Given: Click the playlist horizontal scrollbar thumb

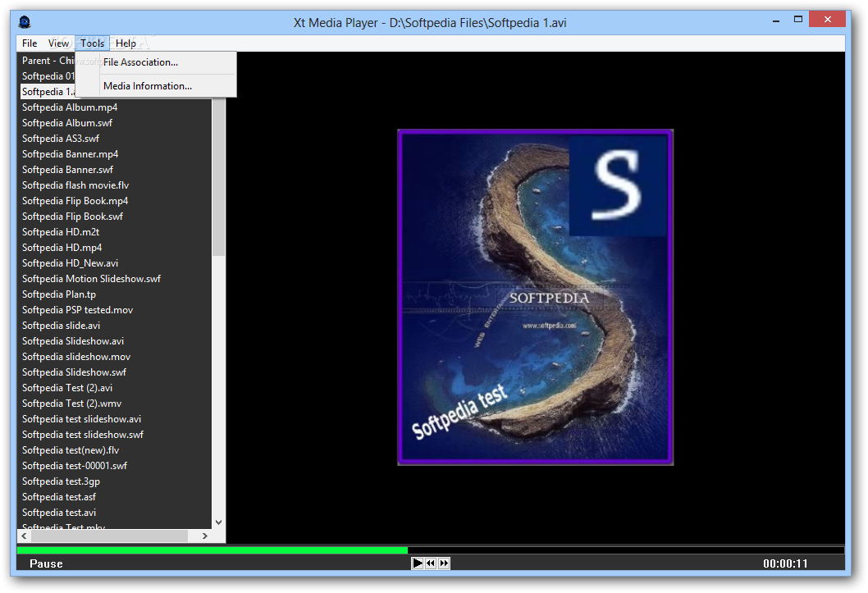Looking at the screenshot, I should (109, 536).
